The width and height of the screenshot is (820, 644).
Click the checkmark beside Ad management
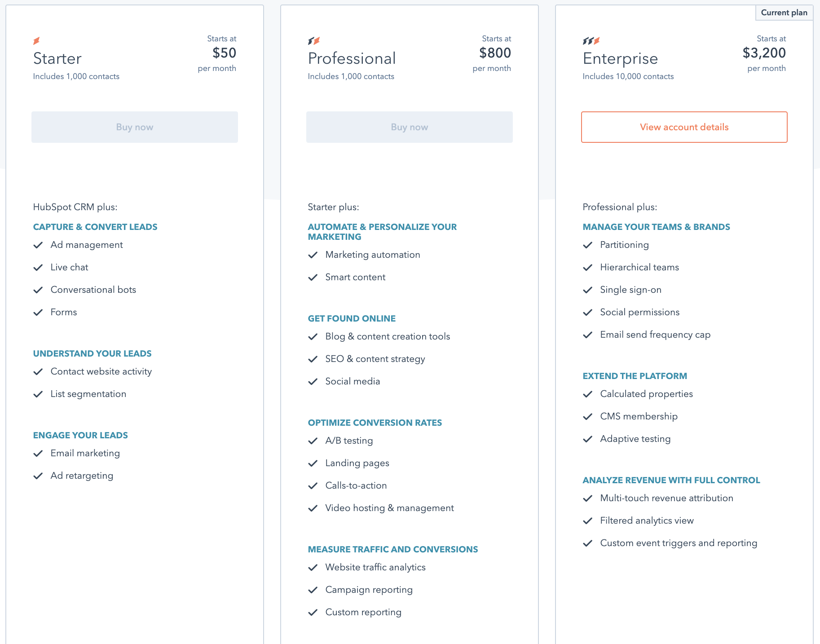[x=38, y=245]
